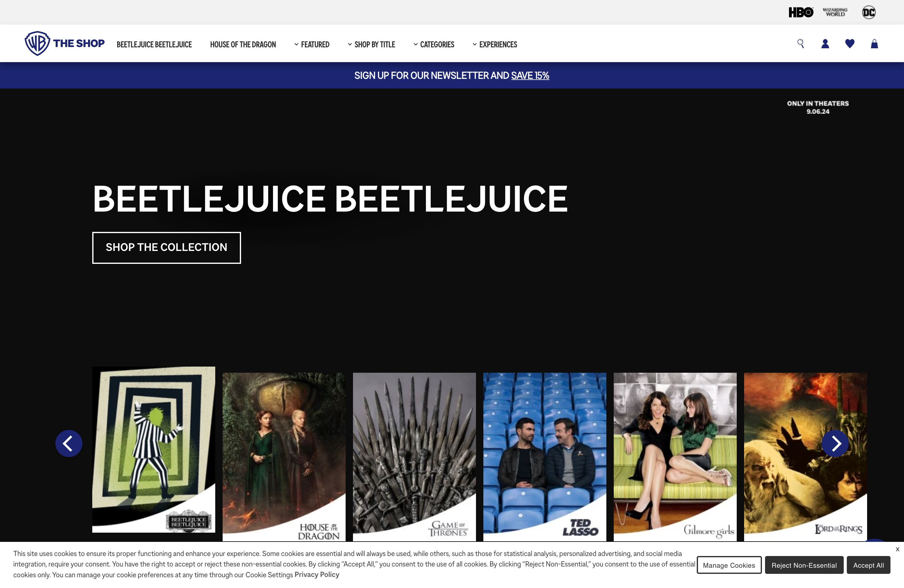Open the wishlist heart icon
This screenshot has width=904, height=588.
point(850,44)
